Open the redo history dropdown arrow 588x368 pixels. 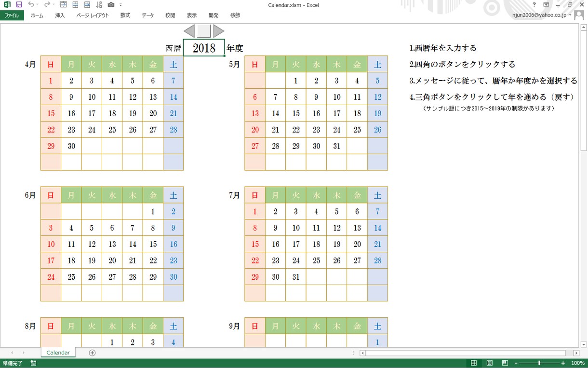(53, 5)
